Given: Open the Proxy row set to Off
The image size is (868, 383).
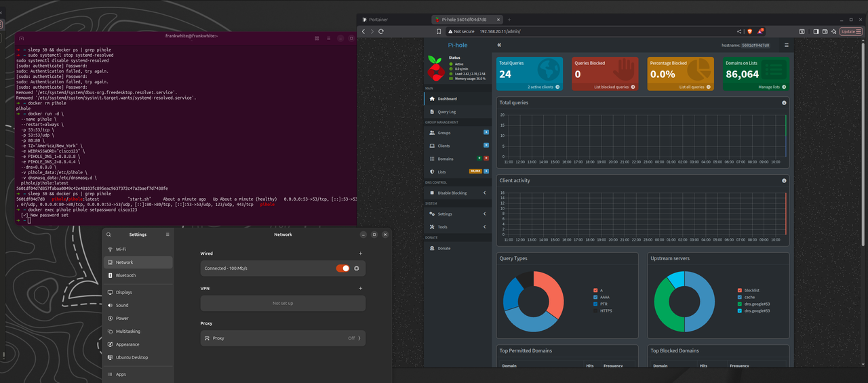Looking at the screenshot, I should click(x=283, y=338).
